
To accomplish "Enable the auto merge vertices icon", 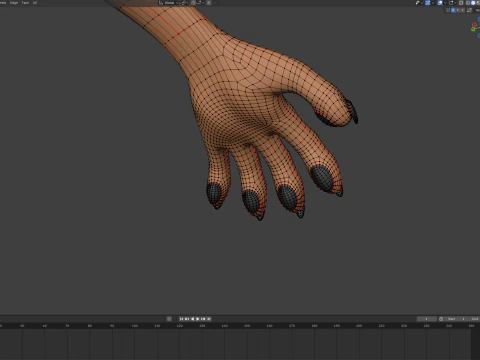I will (470, 10).
